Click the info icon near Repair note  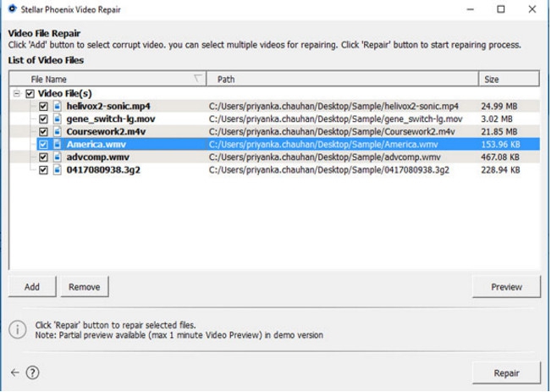tap(17, 330)
